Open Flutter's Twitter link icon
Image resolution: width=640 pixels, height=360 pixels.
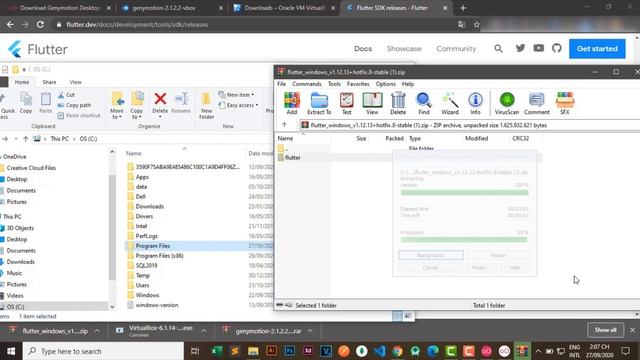(520, 48)
